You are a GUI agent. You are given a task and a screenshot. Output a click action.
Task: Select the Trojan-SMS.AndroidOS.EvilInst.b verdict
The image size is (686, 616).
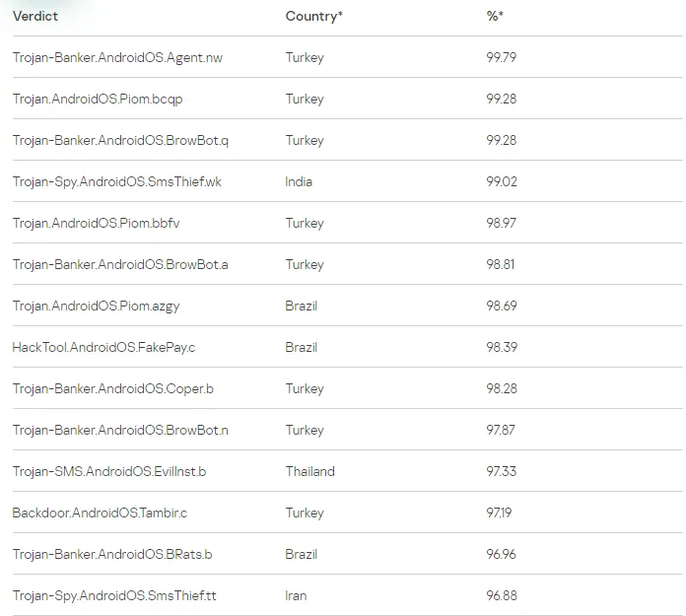[x=108, y=471]
